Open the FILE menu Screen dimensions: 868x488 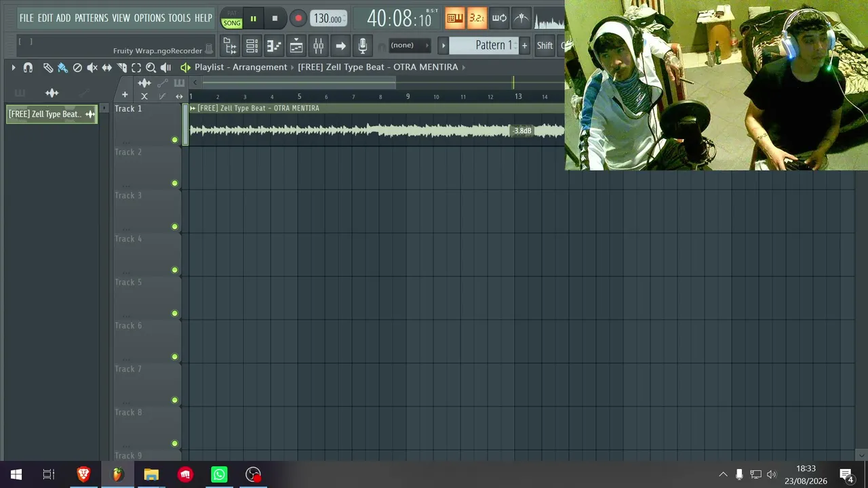[26, 18]
